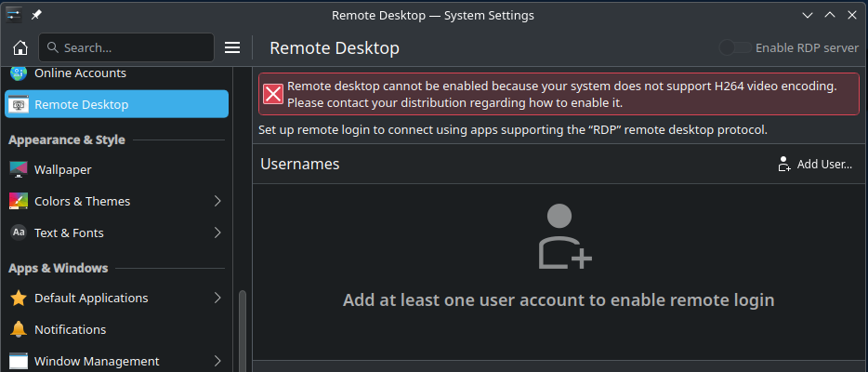Expand the Default Applications chevron
Screen dimensions: 868x372
[217, 298]
